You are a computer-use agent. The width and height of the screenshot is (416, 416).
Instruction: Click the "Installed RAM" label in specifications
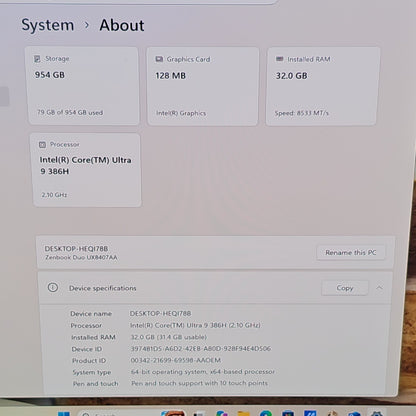click(x=93, y=338)
